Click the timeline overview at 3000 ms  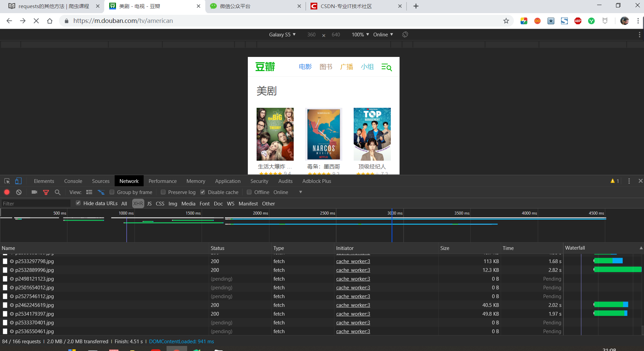[x=395, y=213]
